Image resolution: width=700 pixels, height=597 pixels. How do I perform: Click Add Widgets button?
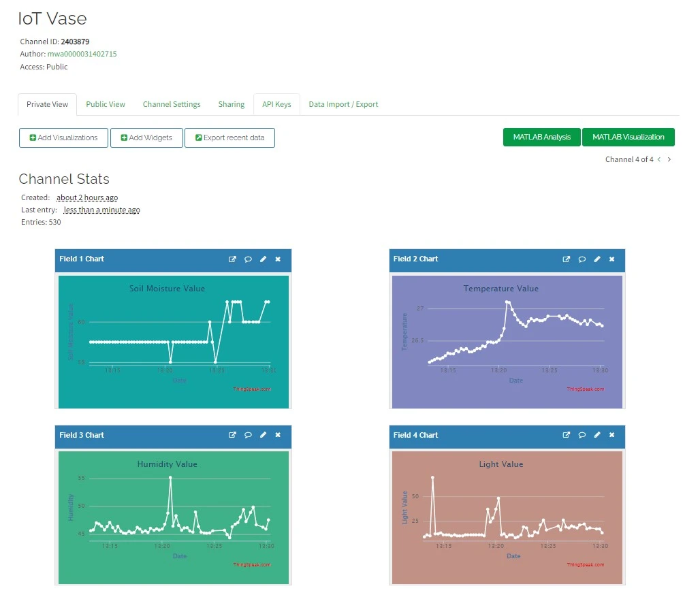(x=146, y=138)
